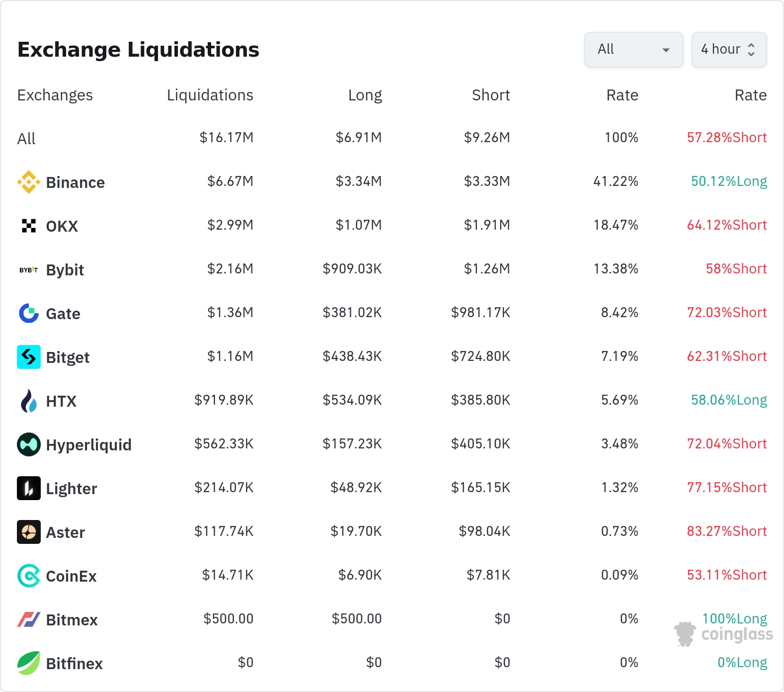Click the OKX logo icon
This screenshot has height=692, width=784.
point(29,226)
